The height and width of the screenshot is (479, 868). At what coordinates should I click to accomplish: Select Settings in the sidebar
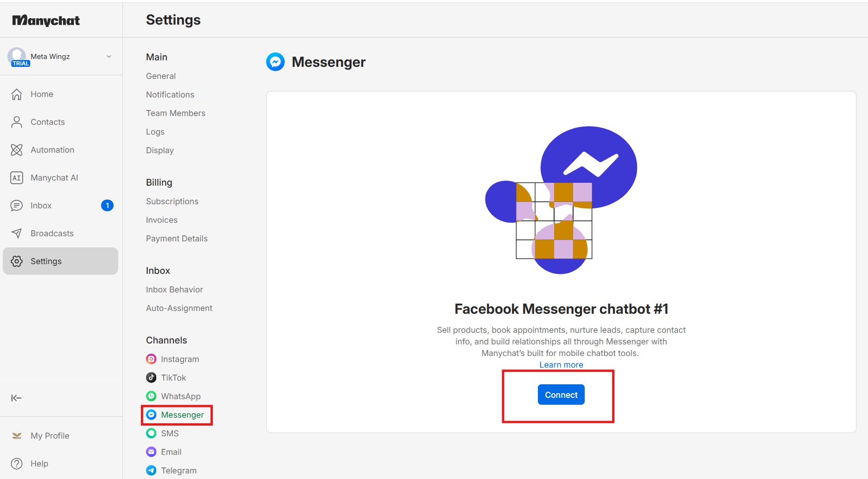60,261
